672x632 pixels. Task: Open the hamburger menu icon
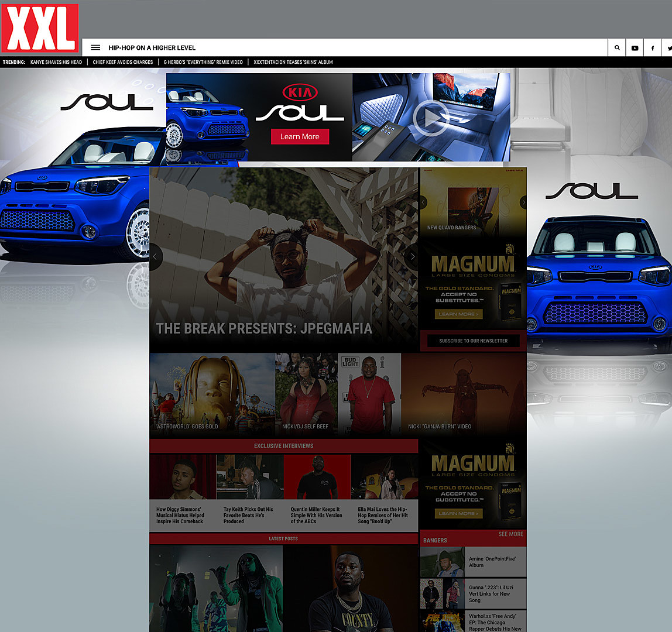tap(95, 47)
